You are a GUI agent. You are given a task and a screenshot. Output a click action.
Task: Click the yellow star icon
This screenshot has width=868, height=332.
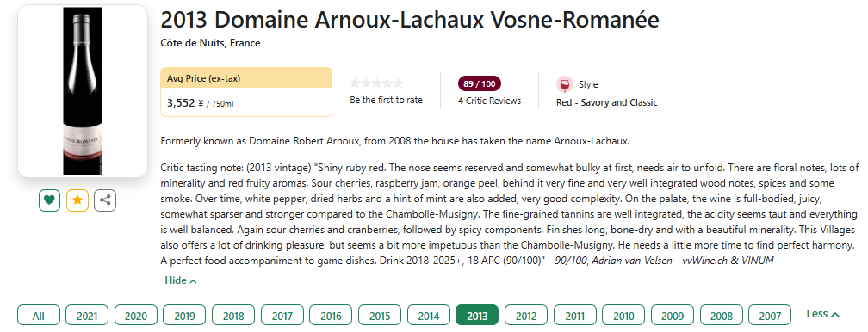(77, 200)
